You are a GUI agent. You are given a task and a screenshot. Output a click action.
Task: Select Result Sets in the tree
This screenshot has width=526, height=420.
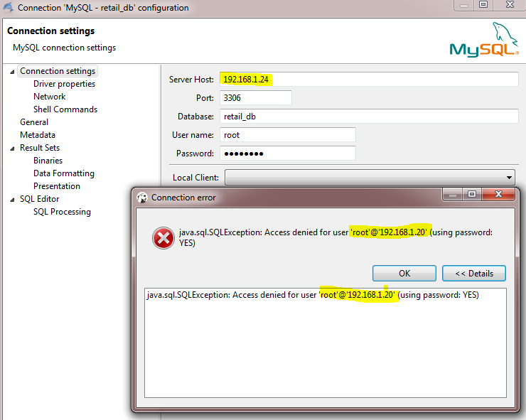pos(40,148)
